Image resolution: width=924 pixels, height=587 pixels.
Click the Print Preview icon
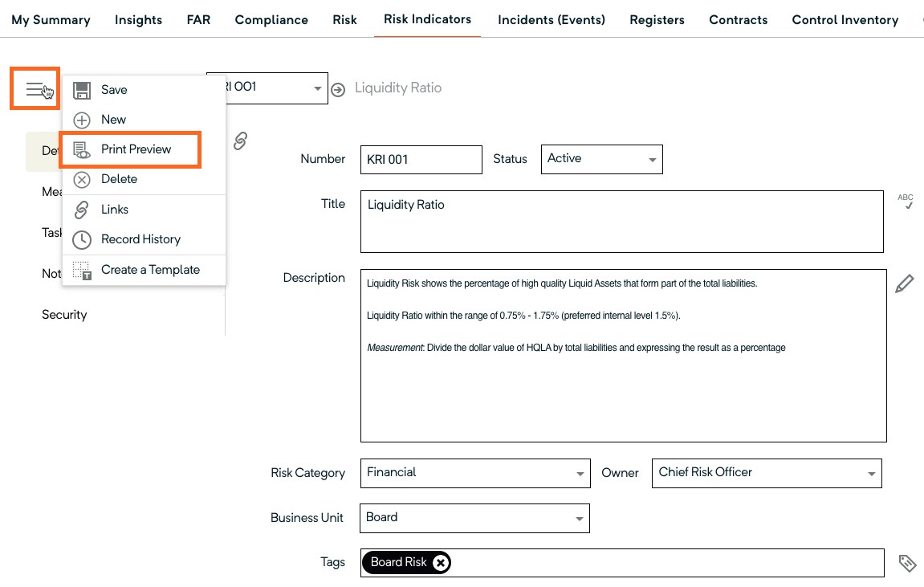81,149
